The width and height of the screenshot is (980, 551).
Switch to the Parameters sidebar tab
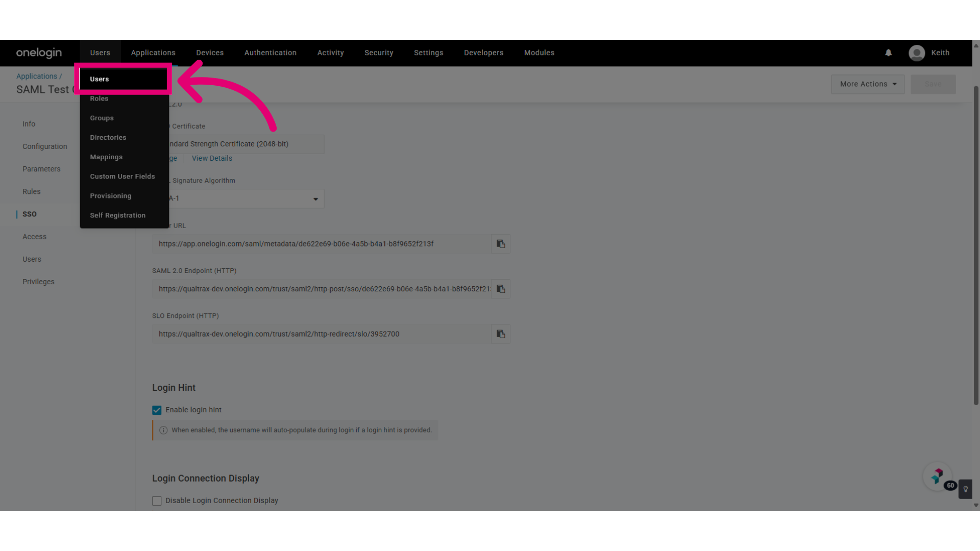41,169
